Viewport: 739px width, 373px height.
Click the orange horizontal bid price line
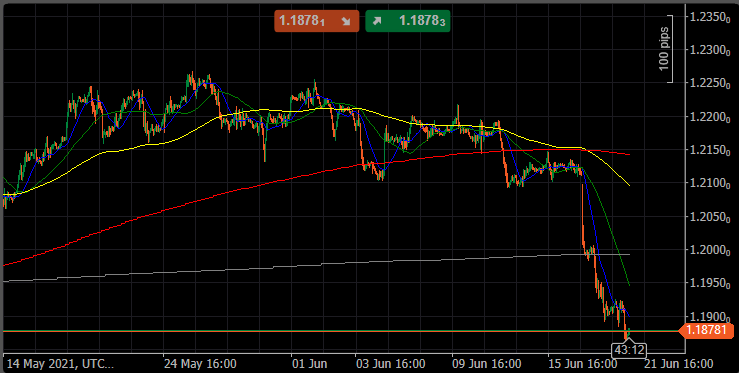click(330, 332)
